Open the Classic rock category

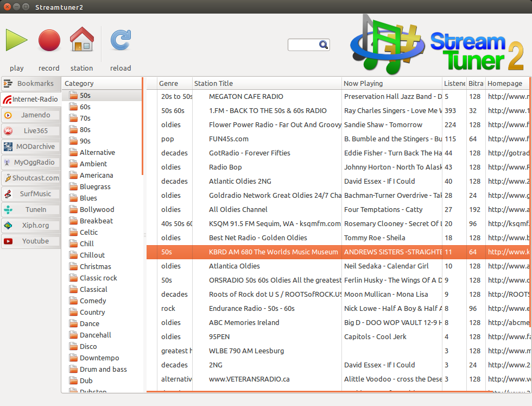[98, 278]
